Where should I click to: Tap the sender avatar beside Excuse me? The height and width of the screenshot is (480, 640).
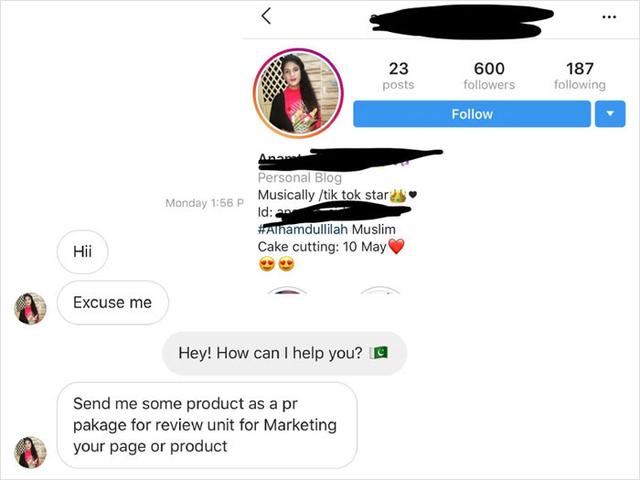pyautogui.click(x=30, y=308)
